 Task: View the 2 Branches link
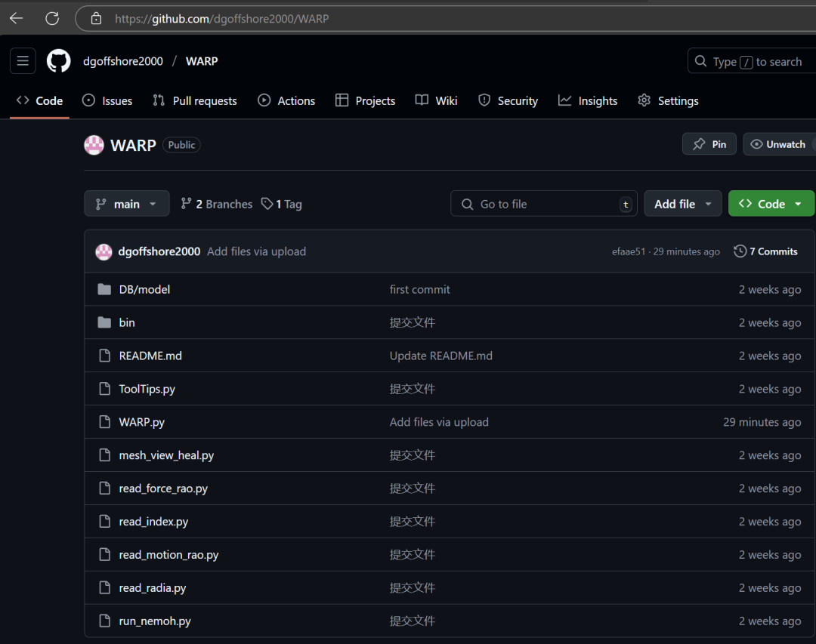217,204
